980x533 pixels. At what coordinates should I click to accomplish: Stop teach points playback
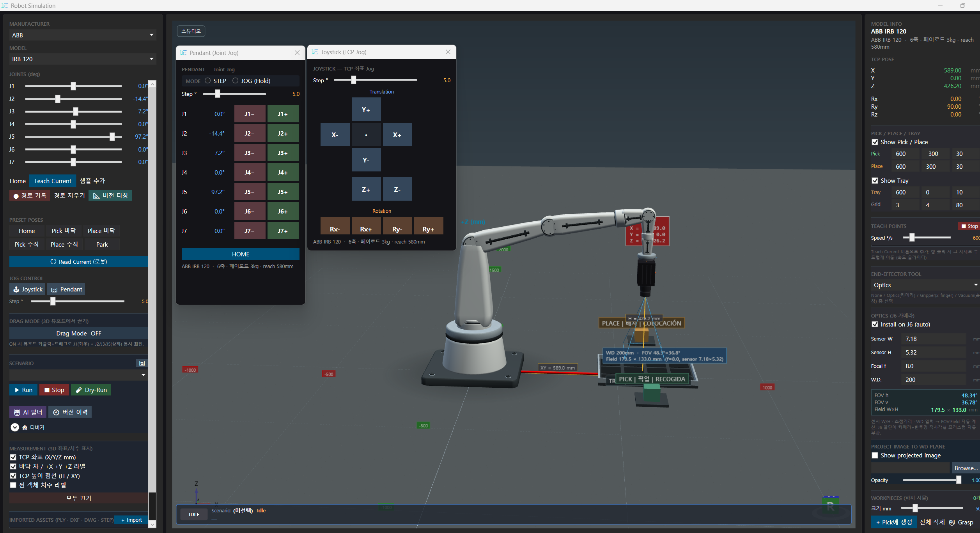coord(969,226)
